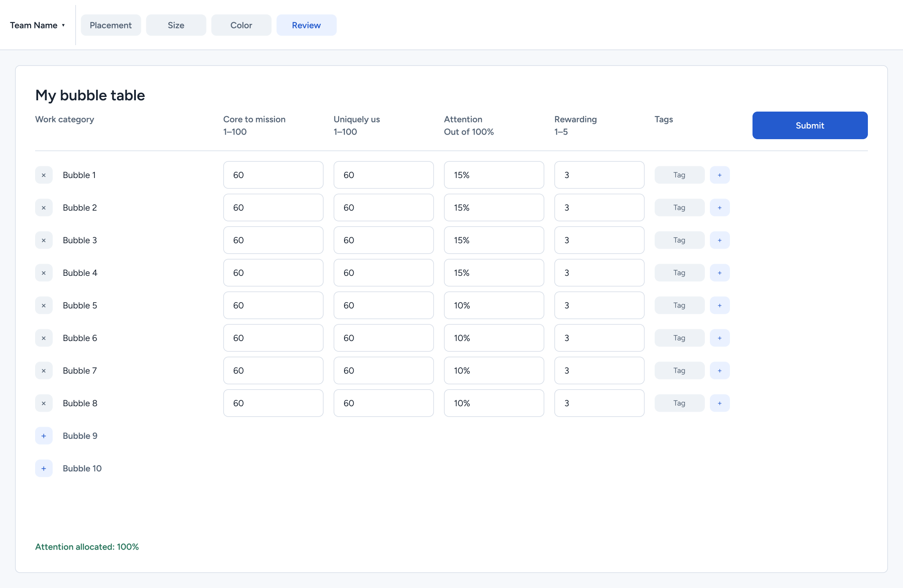Click the Tag chip in Bubble 4 row
The image size is (903, 588).
click(x=679, y=273)
